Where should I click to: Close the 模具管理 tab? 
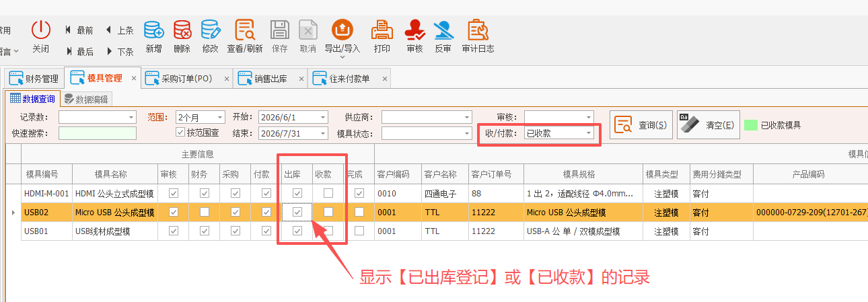(x=133, y=78)
